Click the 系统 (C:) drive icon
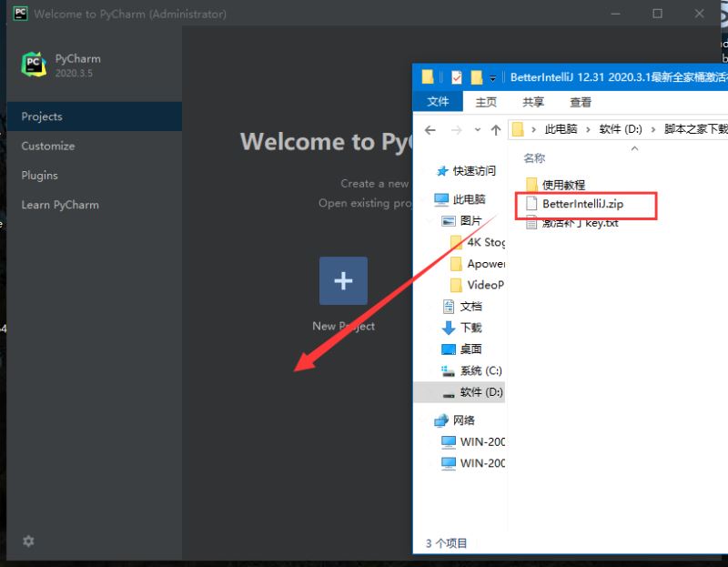Viewport: 728px width, 567px height. tap(448, 370)
